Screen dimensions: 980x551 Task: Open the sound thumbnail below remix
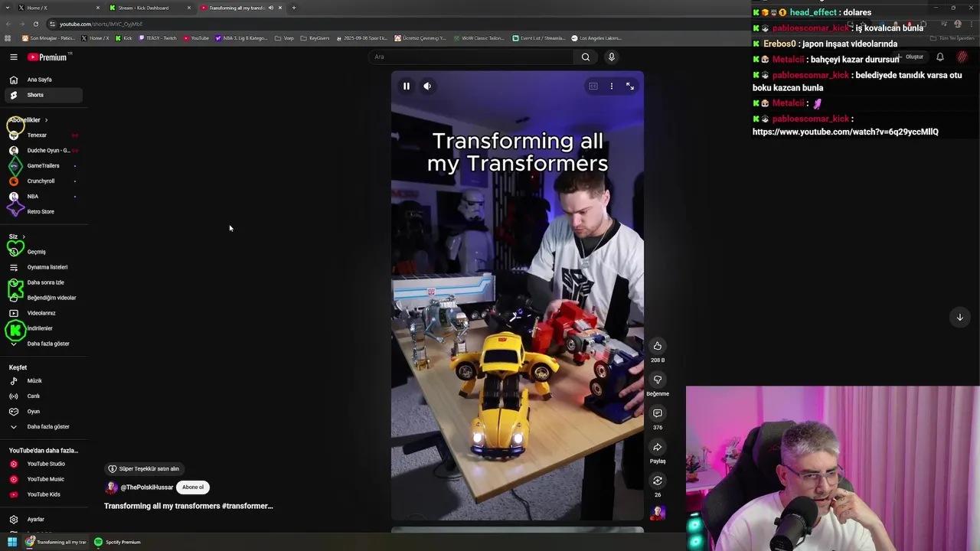tap(657, 512)
